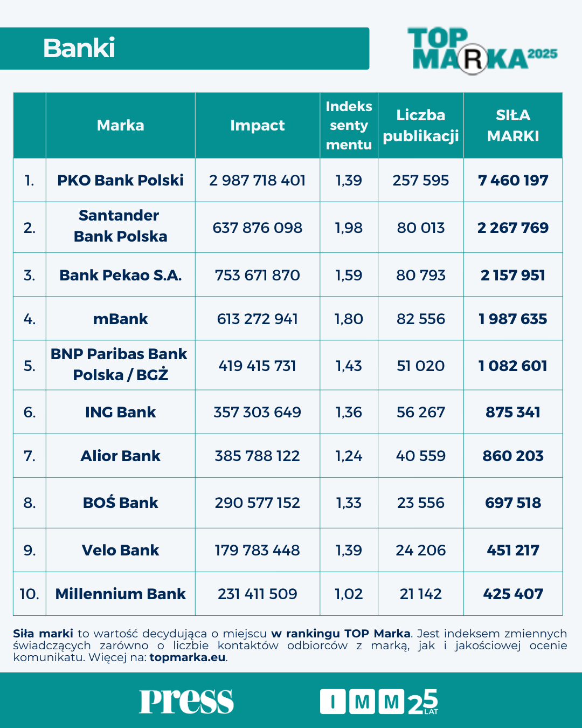
Task: Select the Impact column header
Action: (258, 126)
